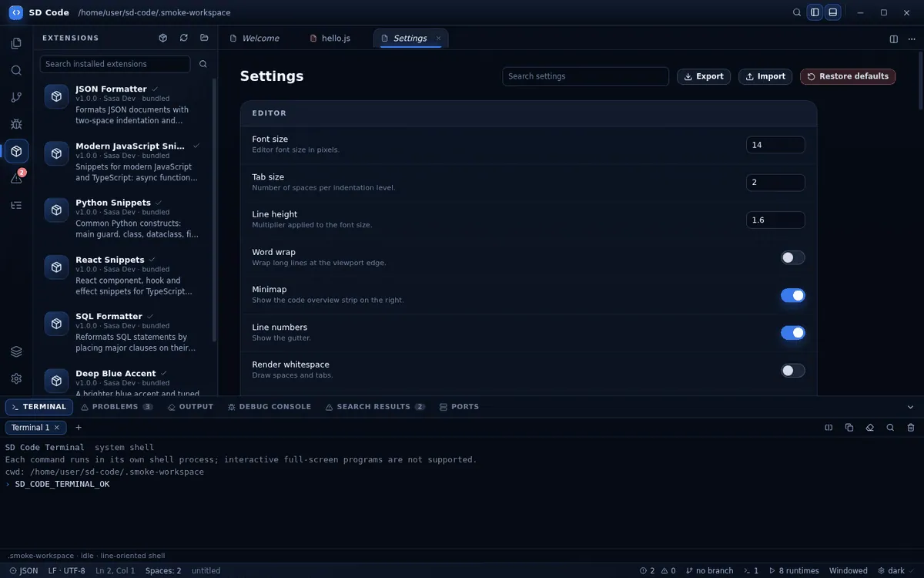Viewport: 924px width, 578px height.
Task: Click the SD Code app logo
Action: click(15, 12)
